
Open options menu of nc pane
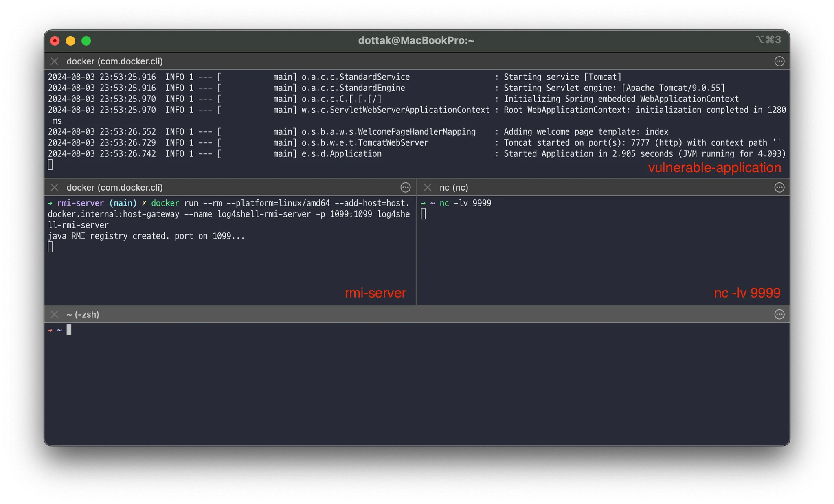[x=779, y=188]
